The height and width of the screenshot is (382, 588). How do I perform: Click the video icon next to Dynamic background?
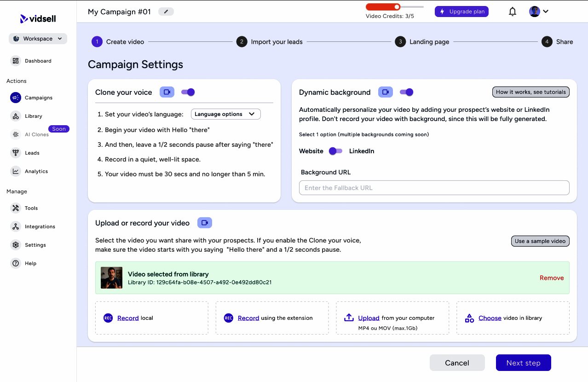(386, 92)
